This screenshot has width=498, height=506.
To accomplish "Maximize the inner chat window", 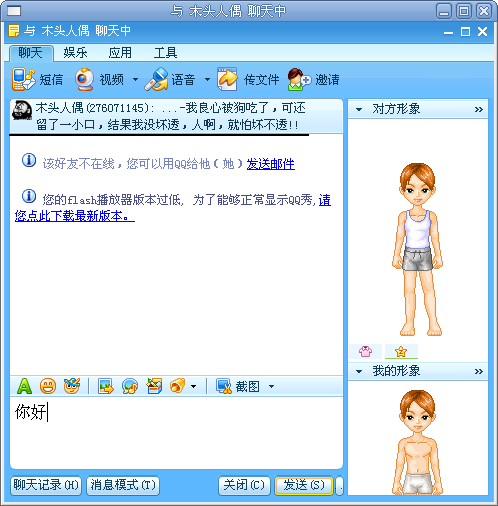I will pyautogui.click(x=465, y=32).
